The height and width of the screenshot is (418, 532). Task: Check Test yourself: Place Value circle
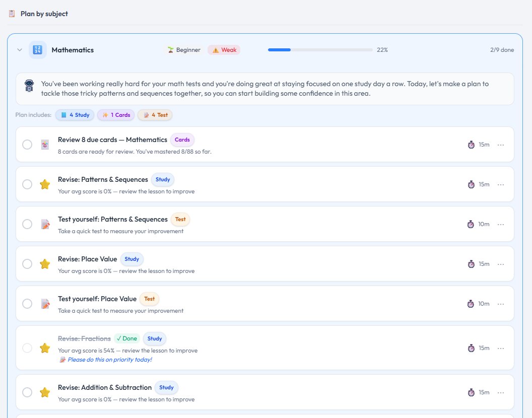(27, 304)
